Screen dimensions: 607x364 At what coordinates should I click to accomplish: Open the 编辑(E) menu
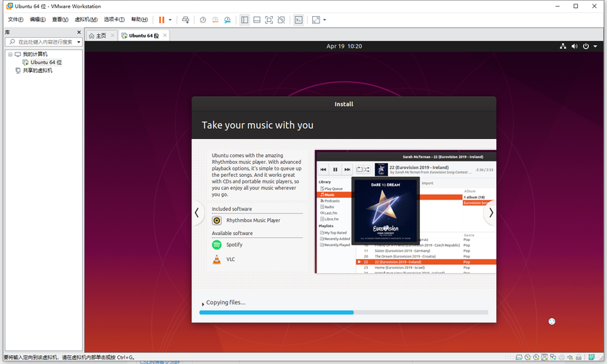[x=38, y=20]
